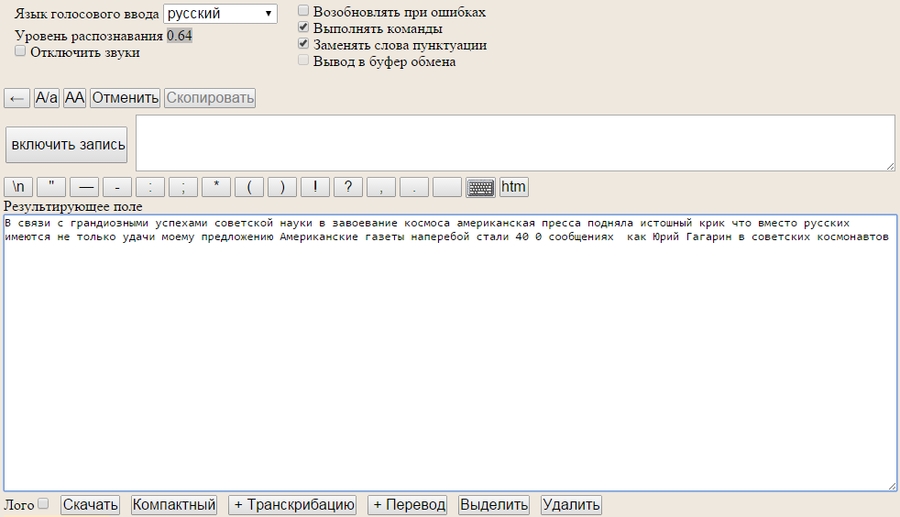The image size is (900, 517).
Task: Click the blank space insert button
Action: tap(447, 187)
